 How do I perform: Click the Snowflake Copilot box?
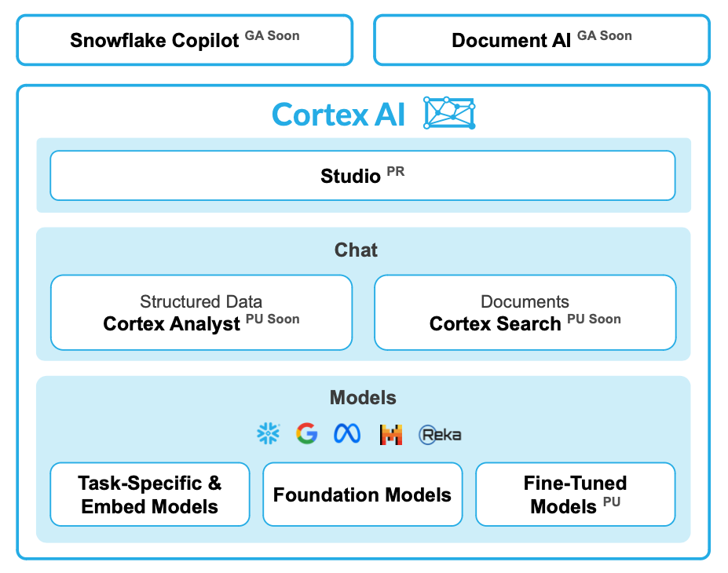click(x=185, y=40)
